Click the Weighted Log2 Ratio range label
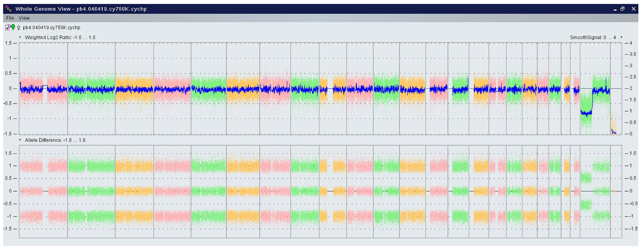Image resolution: width=644 pixels, height=251 pixels. click(60, 38)
